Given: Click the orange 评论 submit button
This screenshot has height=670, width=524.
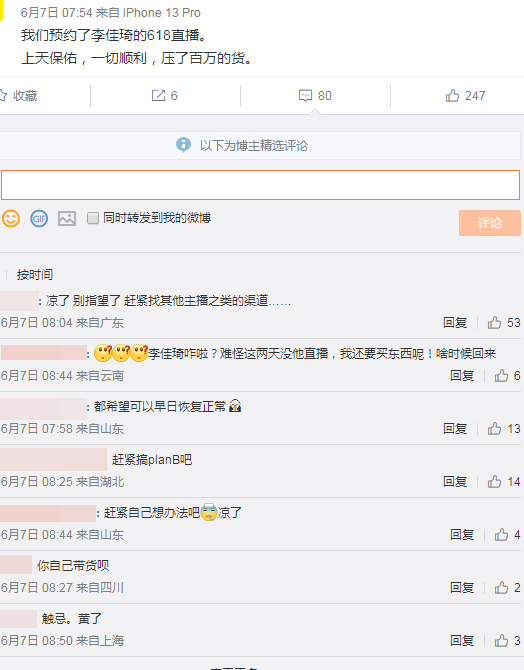Looking at the screenshot, I should pyautogui.click(x=490, y=223).
